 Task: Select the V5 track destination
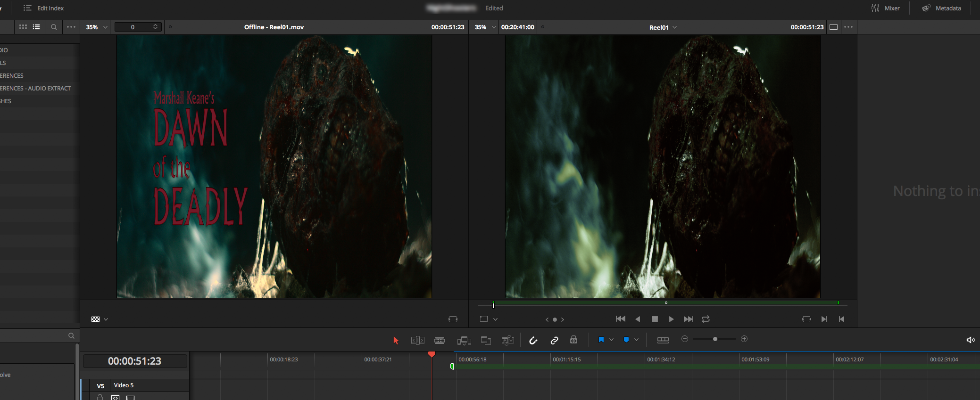pyautogui.click(x=100, y=386)
